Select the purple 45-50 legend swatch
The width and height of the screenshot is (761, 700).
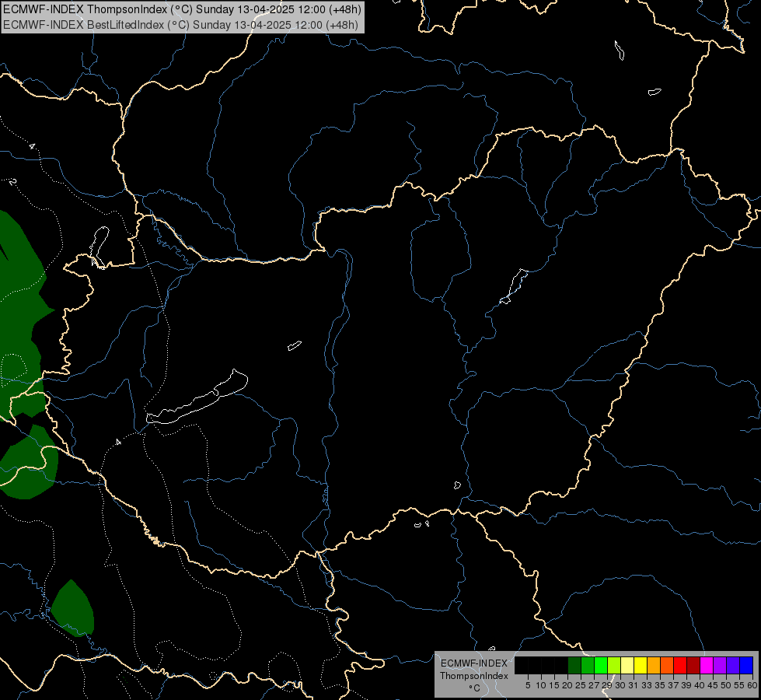(720, 665)
